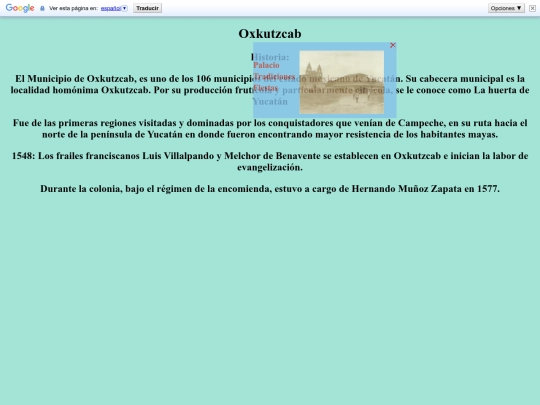The width and height of the screenshot is (540, 405).
Task: Open the español language dropdown
Action: (x=114, y=8)
